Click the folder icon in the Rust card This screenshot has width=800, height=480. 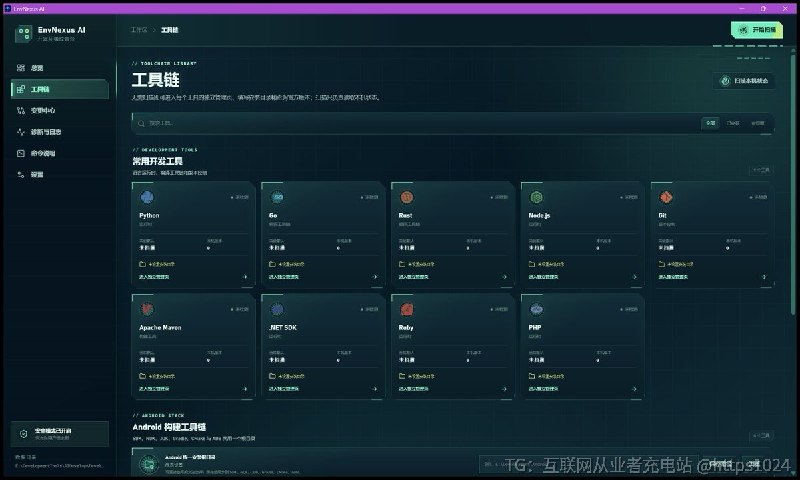pyautogui.click(x=402, y=264)
